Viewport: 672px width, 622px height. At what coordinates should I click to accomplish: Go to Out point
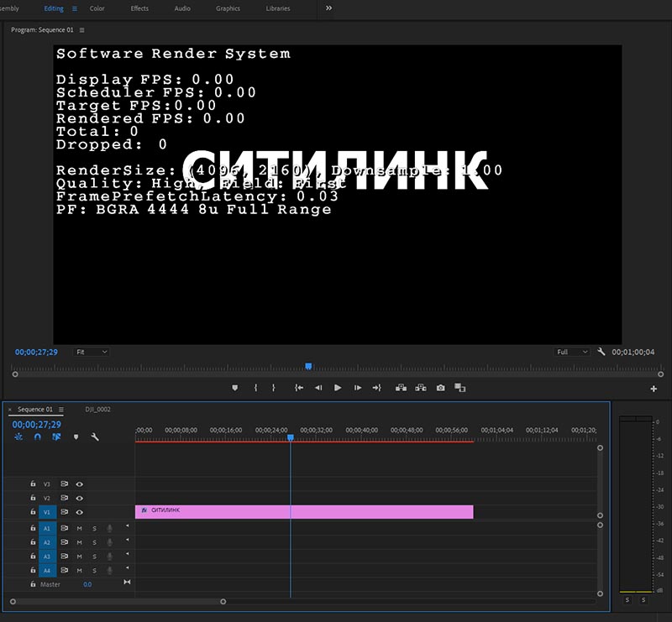click(x=376, y=388)
